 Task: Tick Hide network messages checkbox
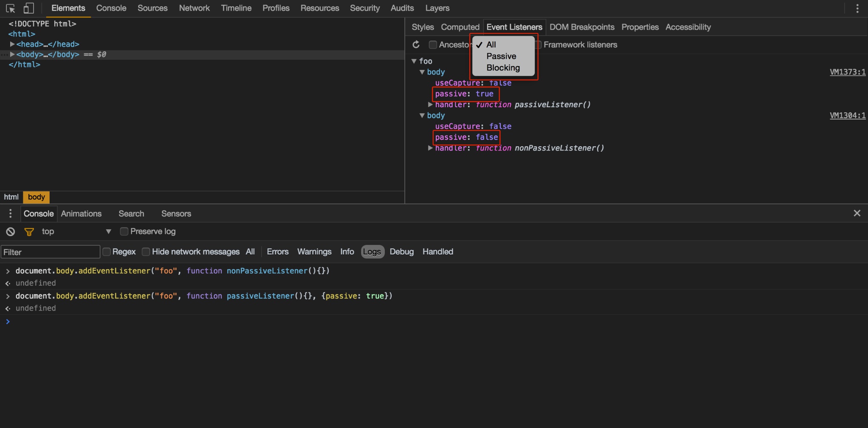(146, 252)
